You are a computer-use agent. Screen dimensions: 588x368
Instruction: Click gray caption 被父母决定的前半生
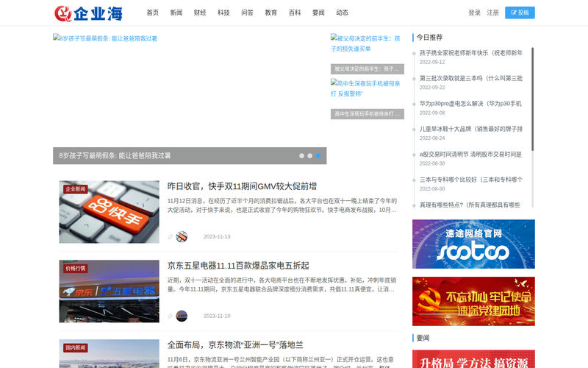coord(367,69)
